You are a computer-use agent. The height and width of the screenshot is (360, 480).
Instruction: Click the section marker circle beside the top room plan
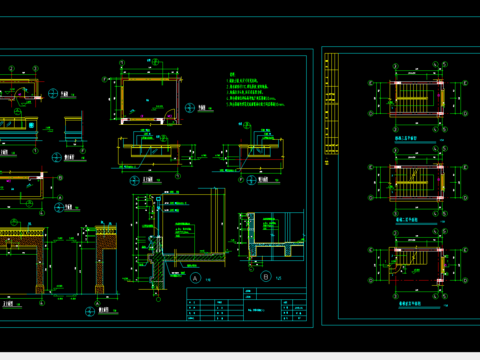[x=190, y=108]
